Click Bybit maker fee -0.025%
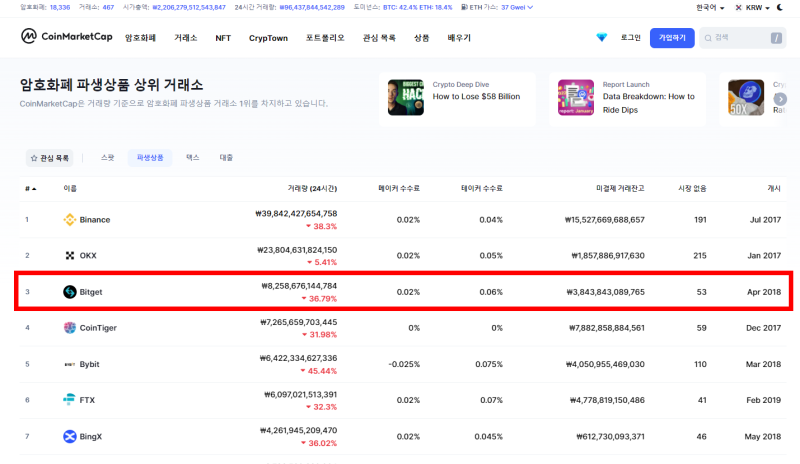The image size is (800, 464). point(404,364)
